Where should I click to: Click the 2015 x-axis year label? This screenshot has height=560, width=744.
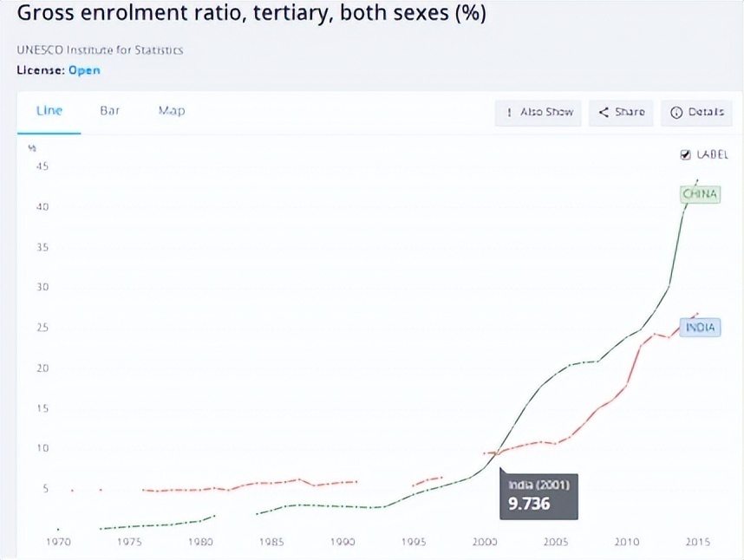tap(697, 542)
